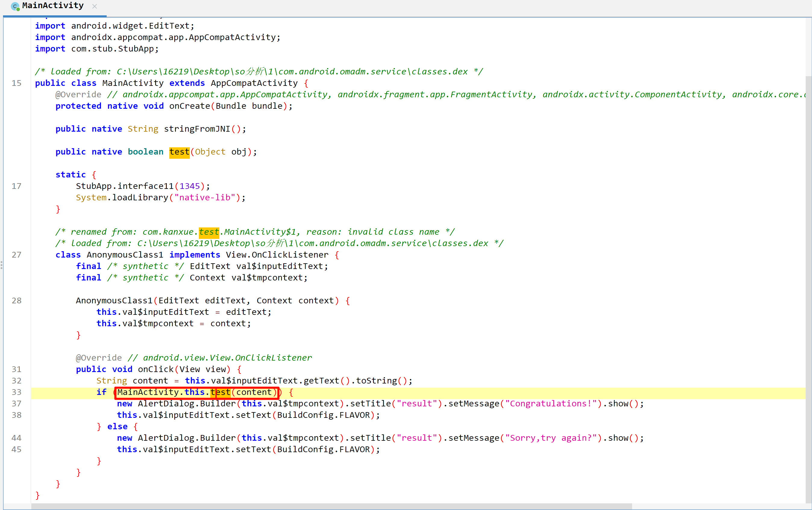The image size is (812, 510).
Task: Click stringFromJNI method name
Action: coord(197,129)
